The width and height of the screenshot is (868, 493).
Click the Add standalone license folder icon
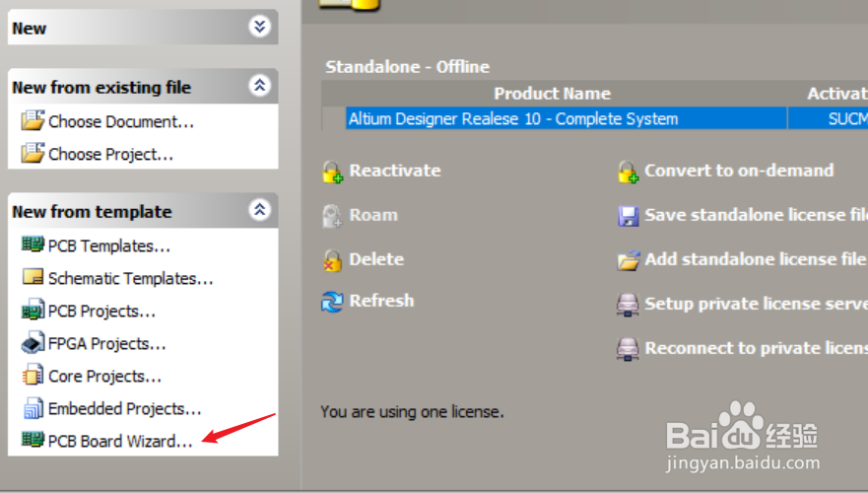point(629,260)
